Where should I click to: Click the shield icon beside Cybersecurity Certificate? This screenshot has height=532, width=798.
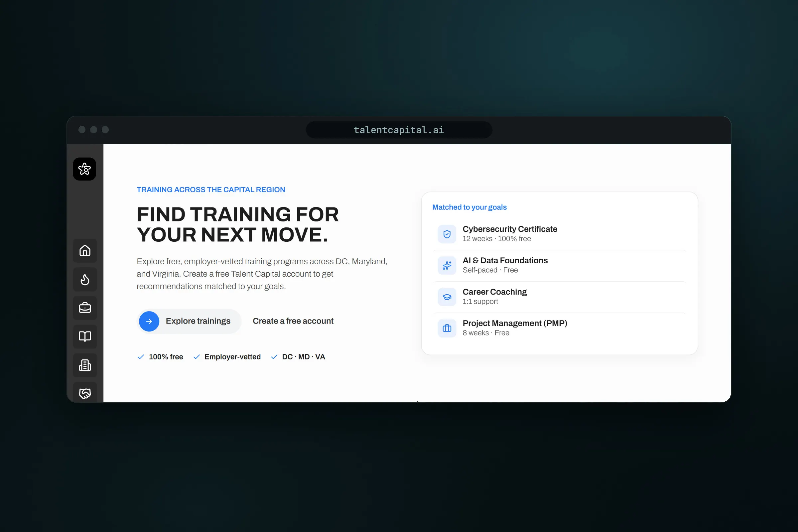[x=447, y=234]
